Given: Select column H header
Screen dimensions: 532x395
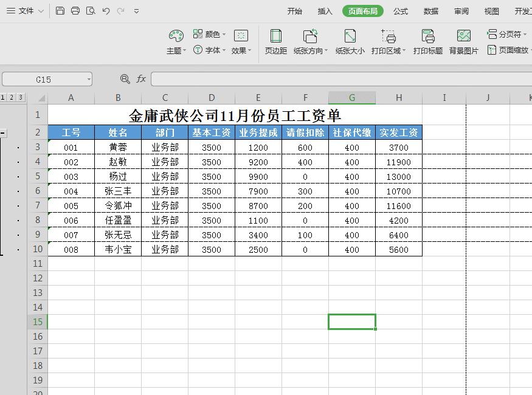Looking at the screenshot, I should click(399, 98).
